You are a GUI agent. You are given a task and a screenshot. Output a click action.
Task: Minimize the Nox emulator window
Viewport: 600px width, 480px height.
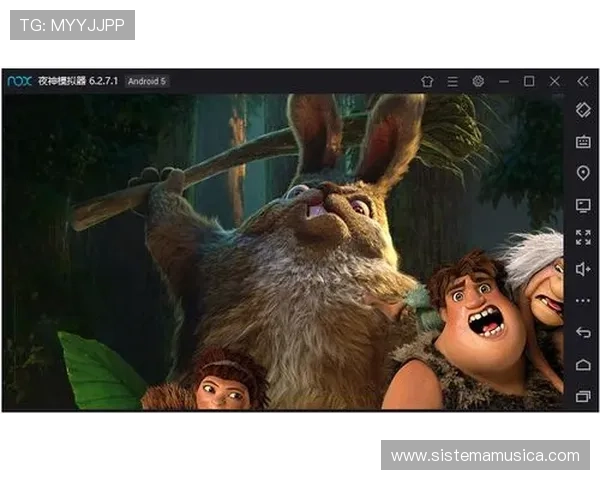coord(504,81)
